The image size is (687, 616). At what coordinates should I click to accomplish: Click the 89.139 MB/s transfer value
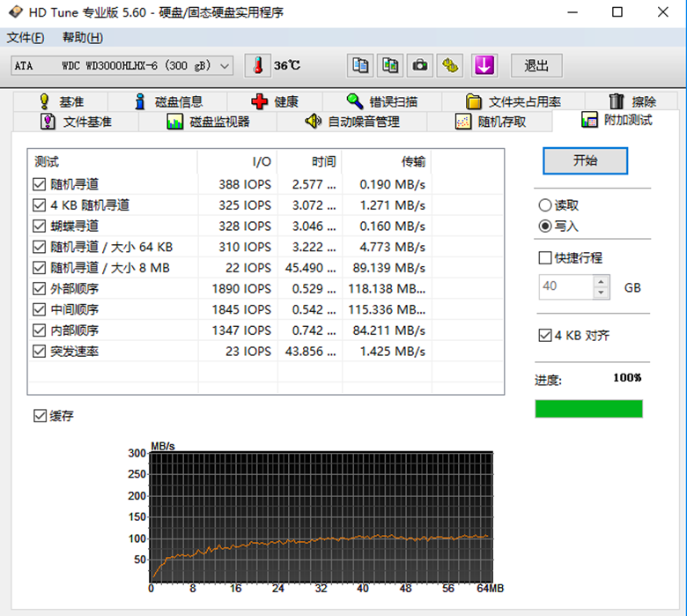389,268
